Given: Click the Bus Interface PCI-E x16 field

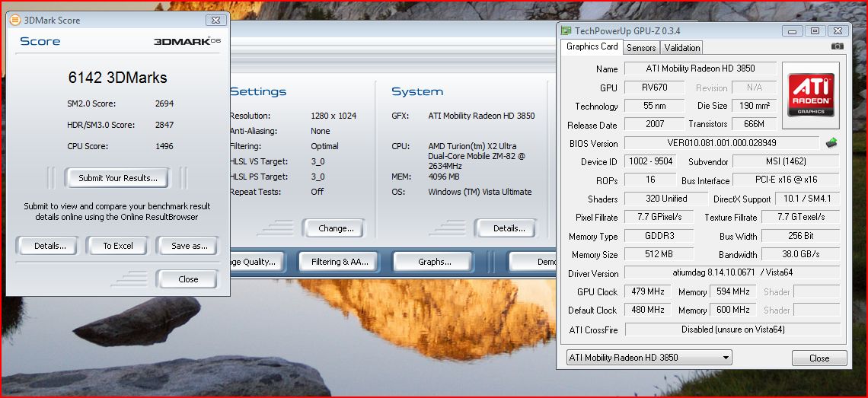Looking at the screenshot, I should 786,180.
